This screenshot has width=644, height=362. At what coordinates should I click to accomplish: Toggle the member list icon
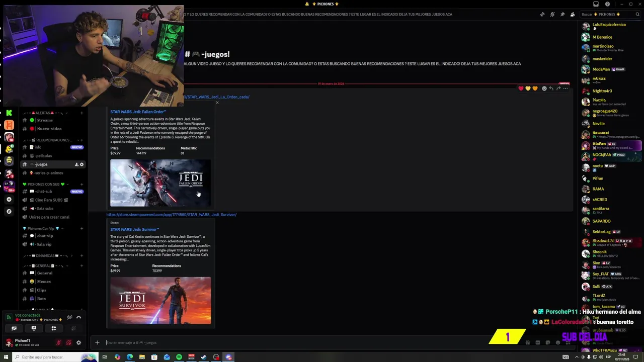(x=572, y=14)
